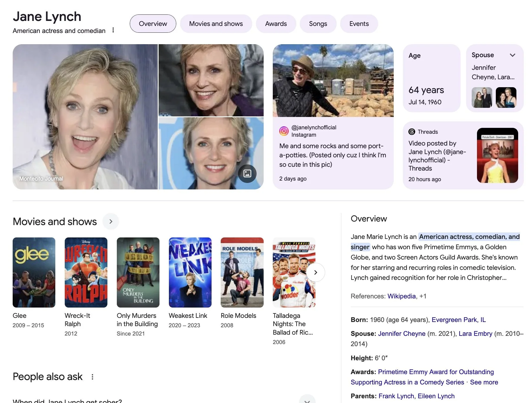This screenshot has height=403, width=532.
Task: Click See more awards link
Action: coord(484,382)
